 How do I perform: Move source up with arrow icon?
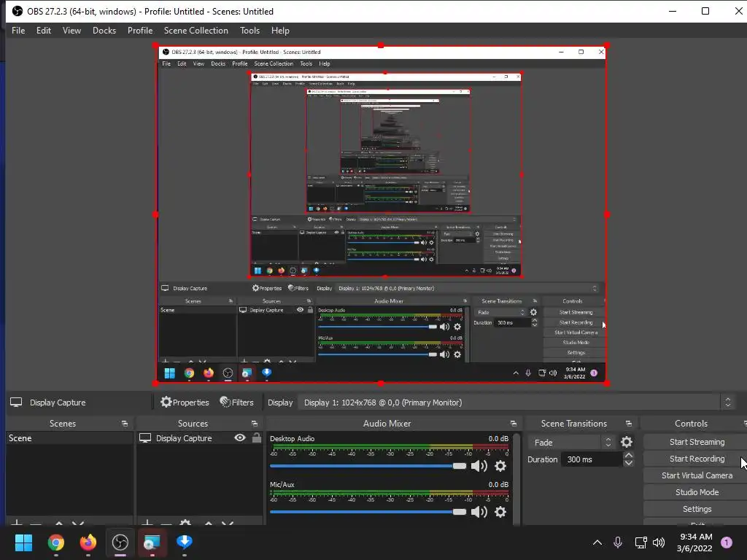pos(208,524)
